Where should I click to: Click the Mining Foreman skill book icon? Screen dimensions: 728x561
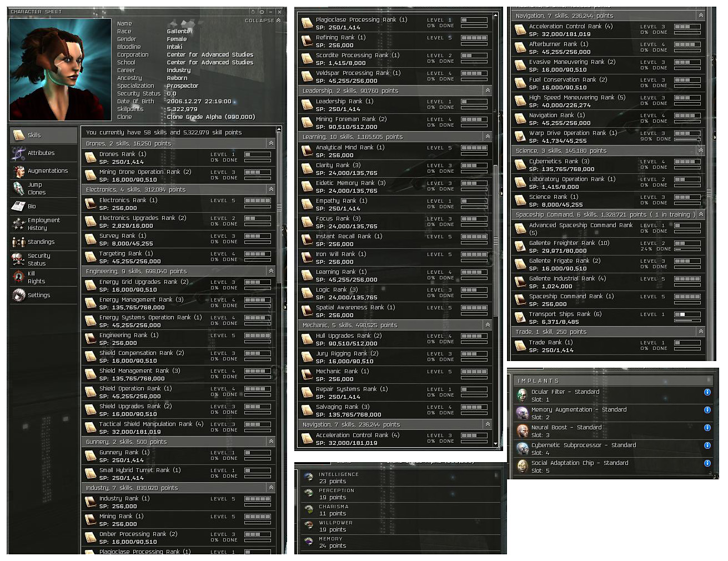(x=307, y=123)
